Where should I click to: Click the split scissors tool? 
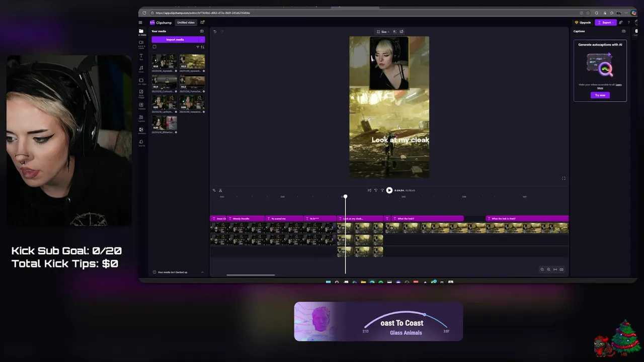pos(220,190)
